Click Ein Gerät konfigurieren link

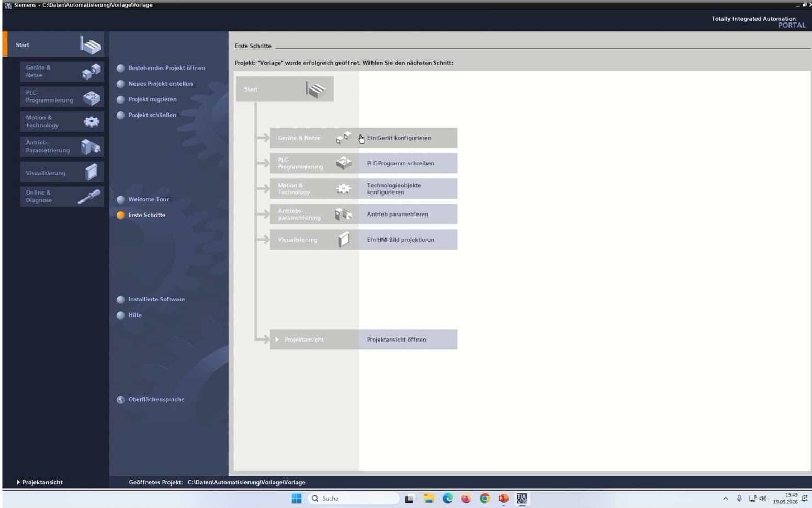[399, 138]
